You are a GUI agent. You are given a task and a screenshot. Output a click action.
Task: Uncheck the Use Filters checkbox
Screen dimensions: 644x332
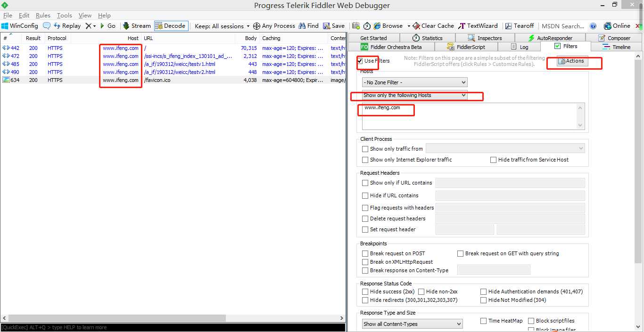click(360, 61)
